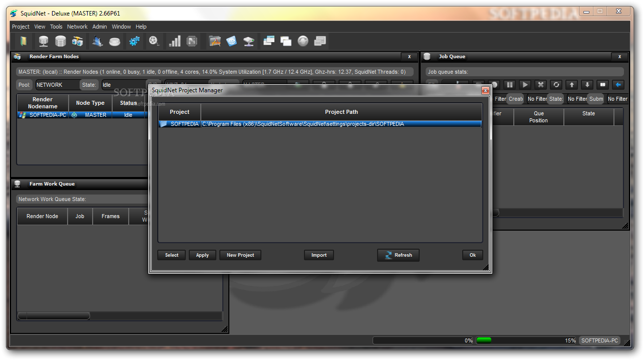The image size is (644, 360).
Task: Click the CPU chip icon in the toolbar
Action: coord(192,41)
